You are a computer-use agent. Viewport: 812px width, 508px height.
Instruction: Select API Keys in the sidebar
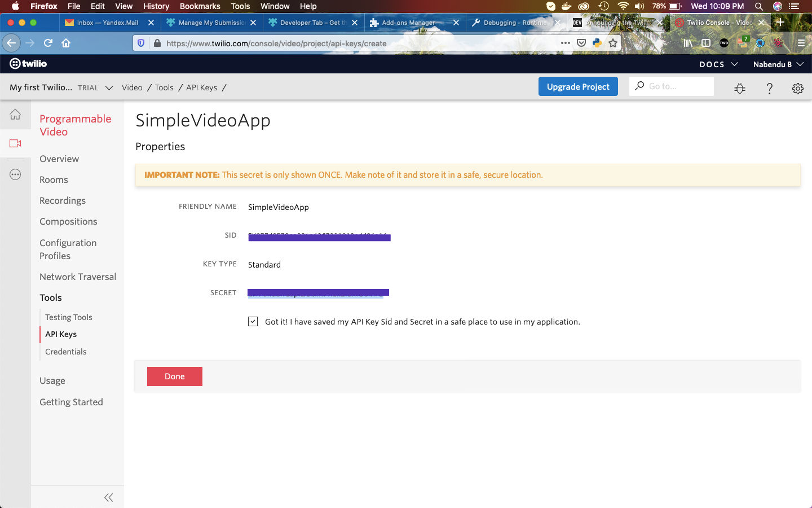coord(61,334)
